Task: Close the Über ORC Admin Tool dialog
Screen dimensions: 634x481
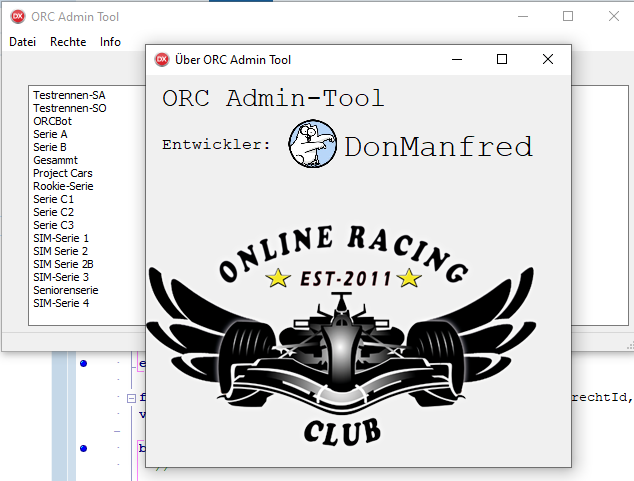Action: [x=548, y=60]
